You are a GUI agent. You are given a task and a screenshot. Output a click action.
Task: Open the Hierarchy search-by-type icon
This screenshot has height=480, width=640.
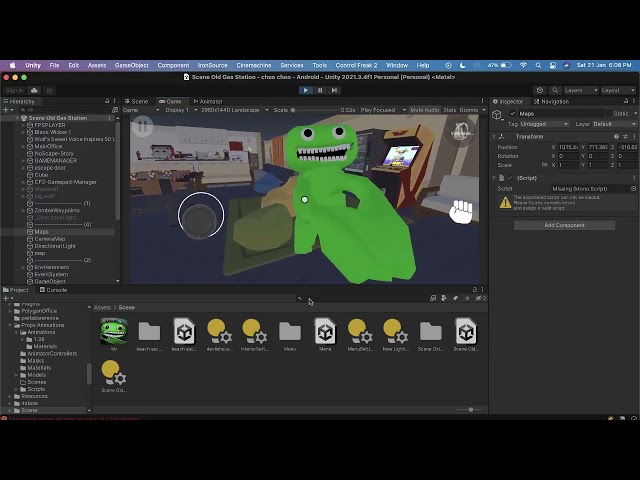pyautogui.click(x=115, y=110)
